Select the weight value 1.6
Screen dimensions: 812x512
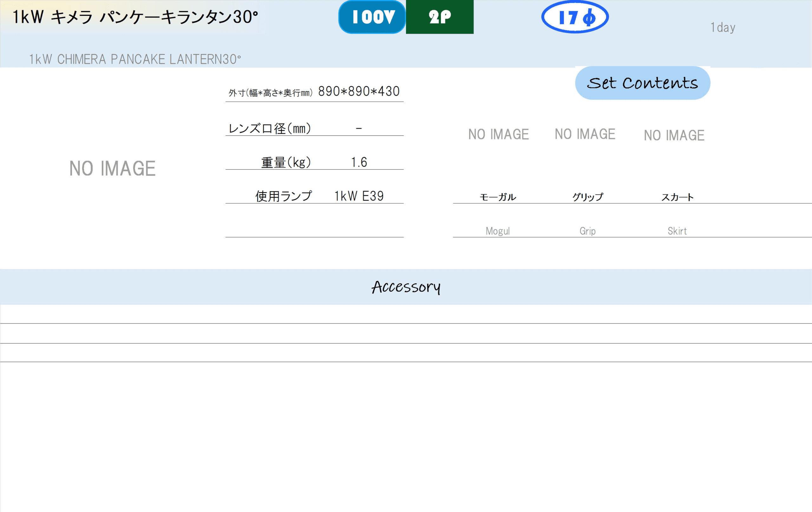[x=359, y=162]
